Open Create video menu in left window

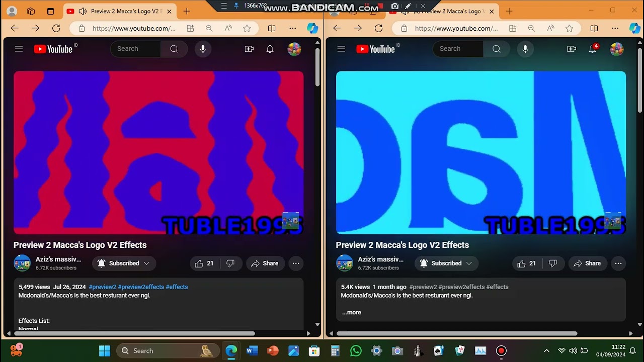[x=249, y=49]
